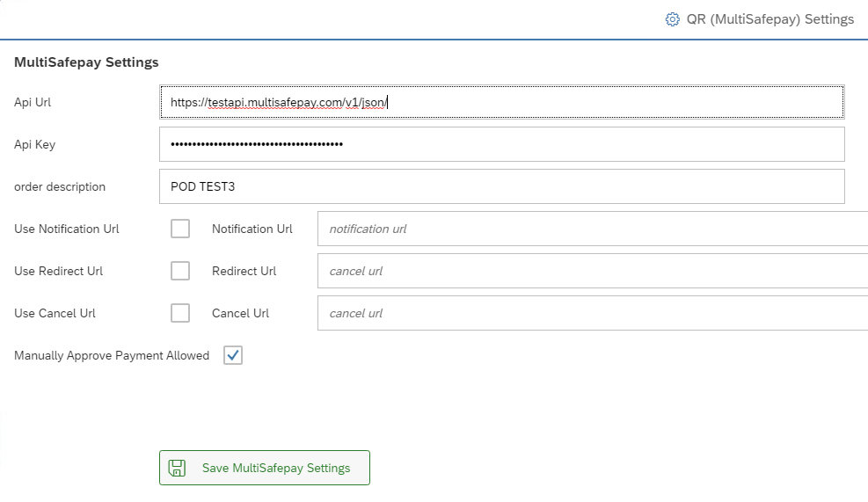Viewport: 868px width, 502px height.
Task: Click the gear icon beside QR (MultiSafepay) Settings
Action: click(x=672, y=19)
